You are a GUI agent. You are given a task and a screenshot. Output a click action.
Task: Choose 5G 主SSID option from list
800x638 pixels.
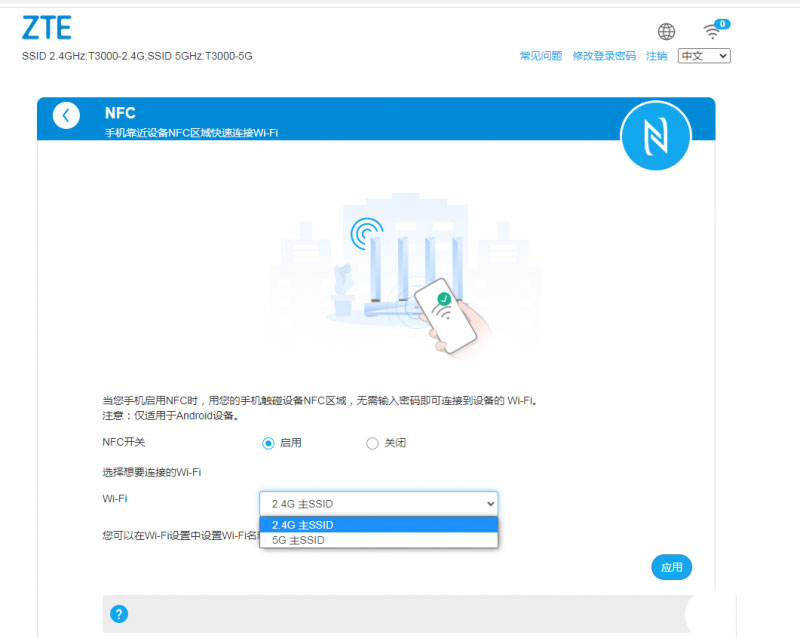click(379, 540)
